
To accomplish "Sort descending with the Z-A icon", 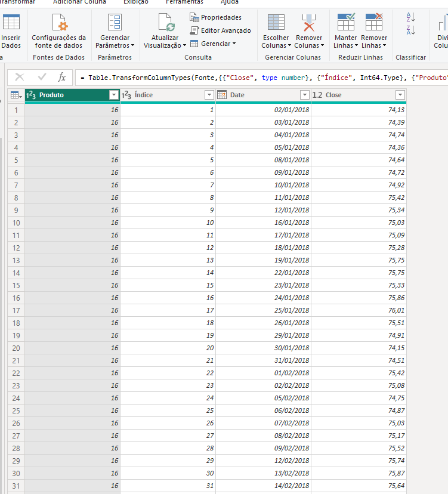I will 410,30.
